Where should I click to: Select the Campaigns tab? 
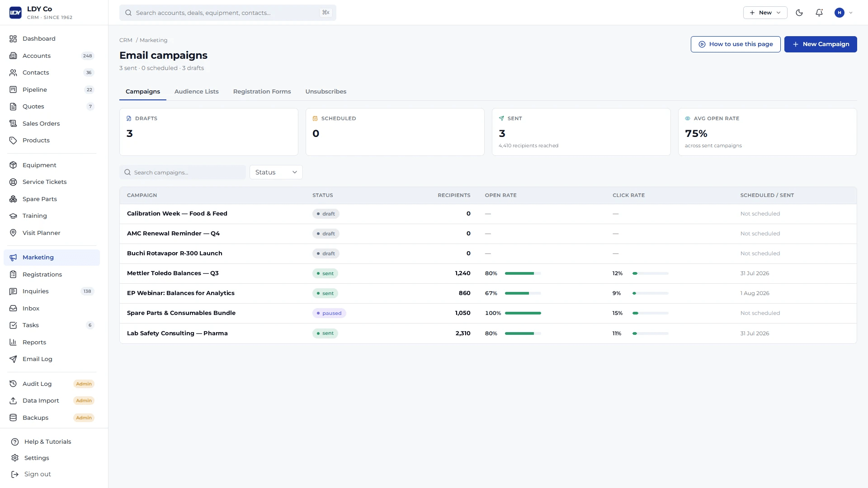coord(143,92)
